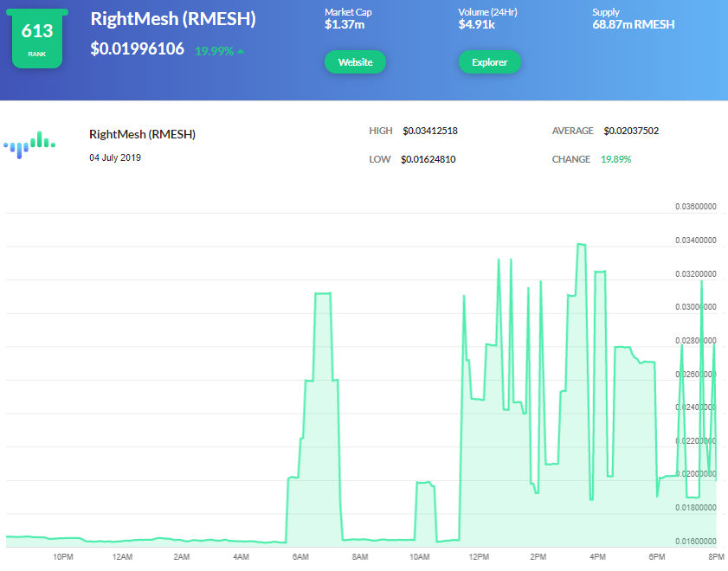Select the RightMesh (RMESH) header title

point(173,19)
